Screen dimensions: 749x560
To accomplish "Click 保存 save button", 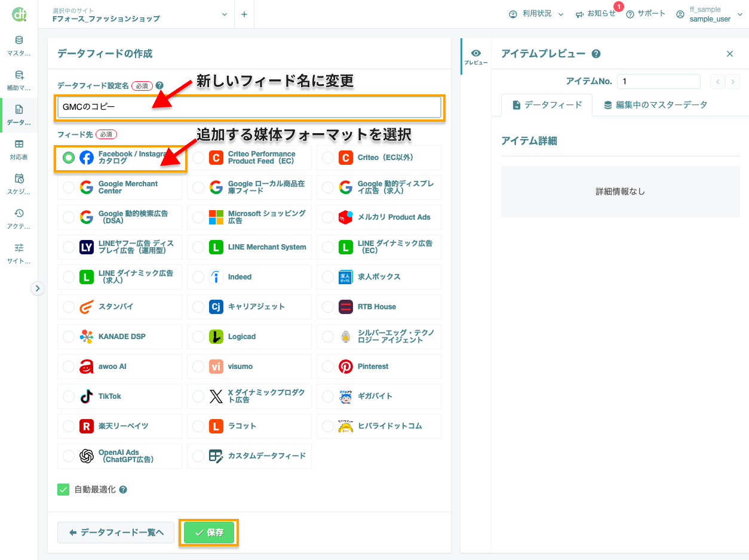I will click(209, 533).
